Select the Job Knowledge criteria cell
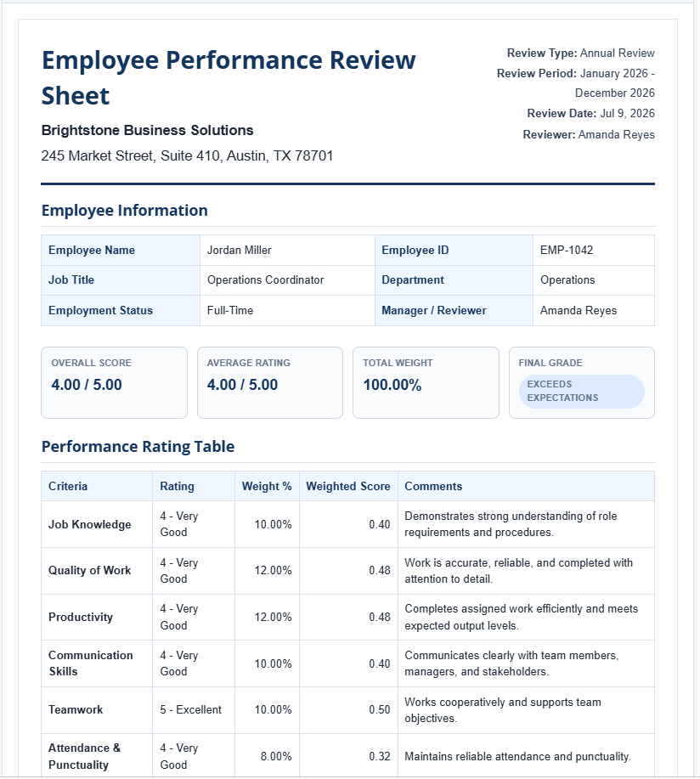Viewport: 700px width, 779px height. [x=97, y=525]
